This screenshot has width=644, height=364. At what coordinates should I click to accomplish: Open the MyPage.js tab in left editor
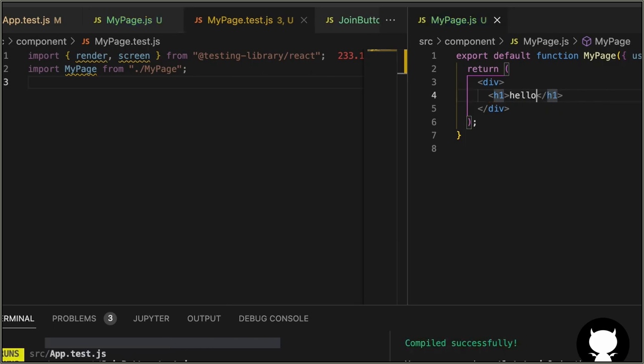[128, 20]
